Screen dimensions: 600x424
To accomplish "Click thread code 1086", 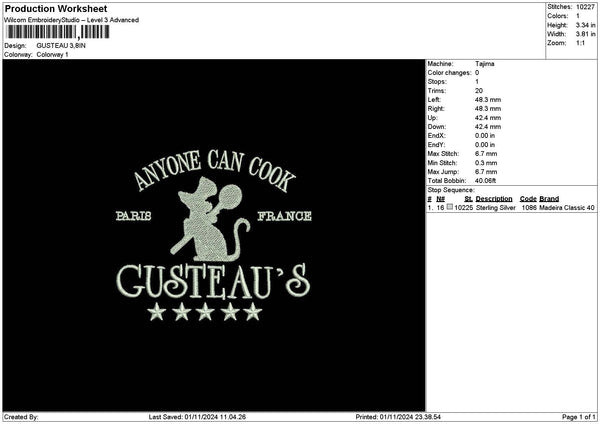I will pos(529,208).
